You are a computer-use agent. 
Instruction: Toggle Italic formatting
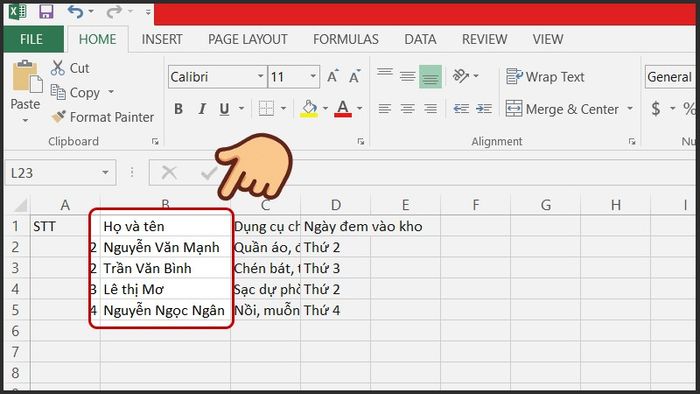[x=202, y=109]
